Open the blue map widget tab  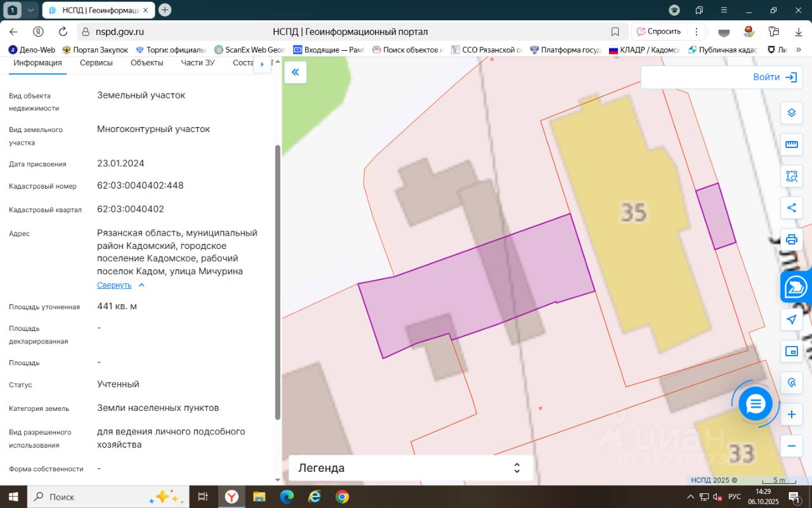tap(796, 287)
